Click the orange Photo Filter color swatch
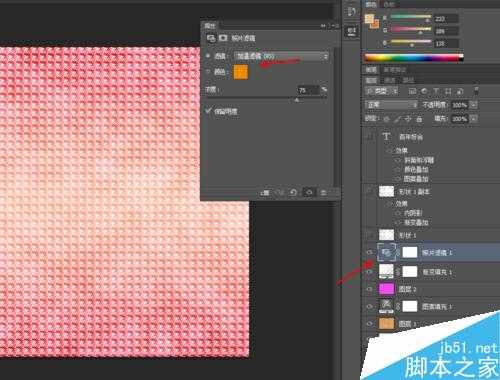Viewport: 500px width, 380px height. [x=241, y=72]
